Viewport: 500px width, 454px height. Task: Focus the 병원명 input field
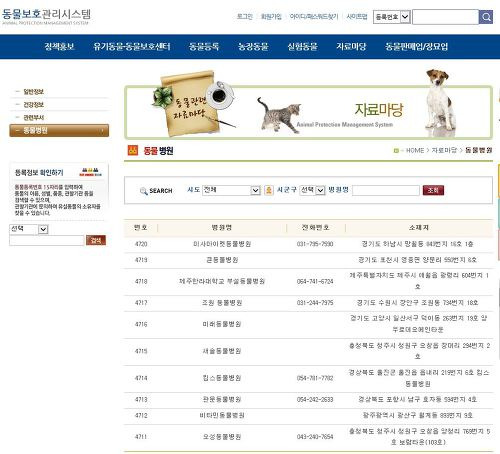386,190
